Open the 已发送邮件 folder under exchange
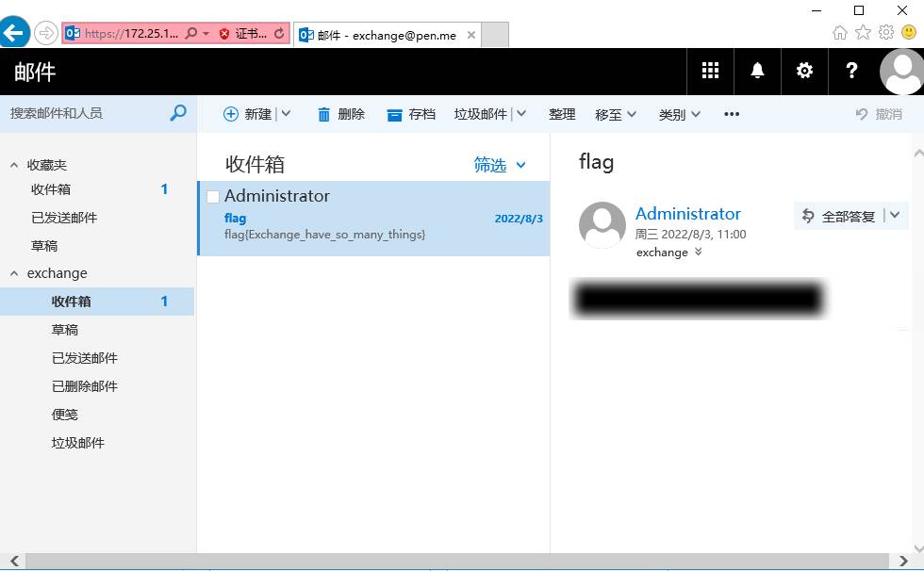This screenshot has height=571, width=924. point(85,358)
